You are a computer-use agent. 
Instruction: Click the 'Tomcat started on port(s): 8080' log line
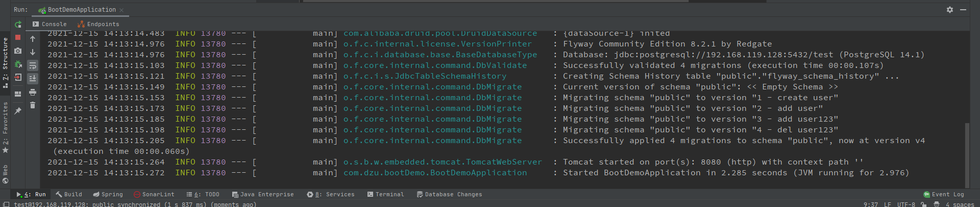[713, 162]
